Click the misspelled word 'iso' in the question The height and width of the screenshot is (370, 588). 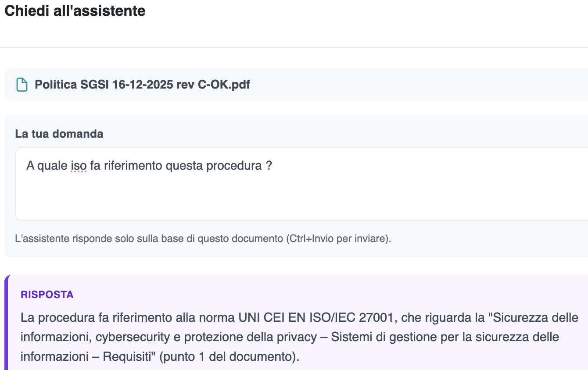click(x=79, y=166)
